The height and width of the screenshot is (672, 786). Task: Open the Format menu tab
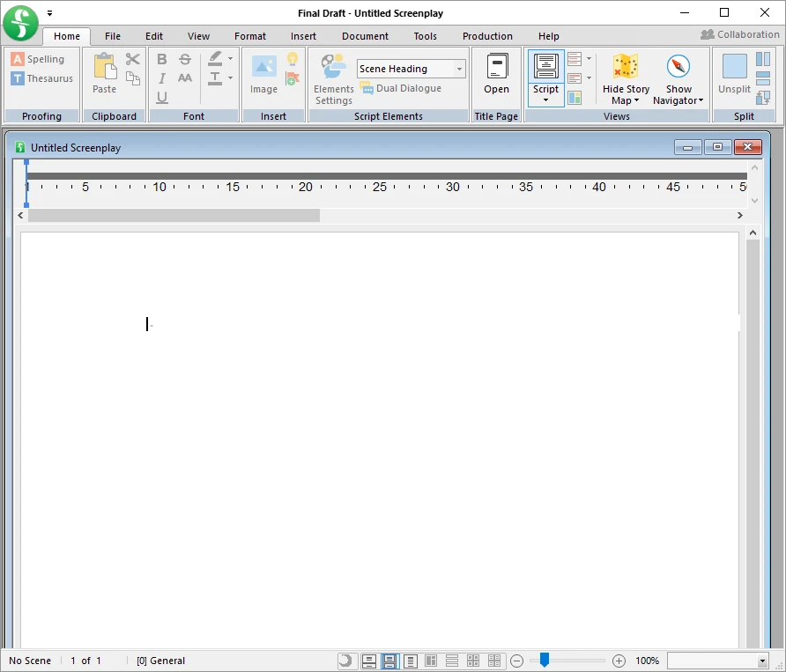tap(249, 36)
